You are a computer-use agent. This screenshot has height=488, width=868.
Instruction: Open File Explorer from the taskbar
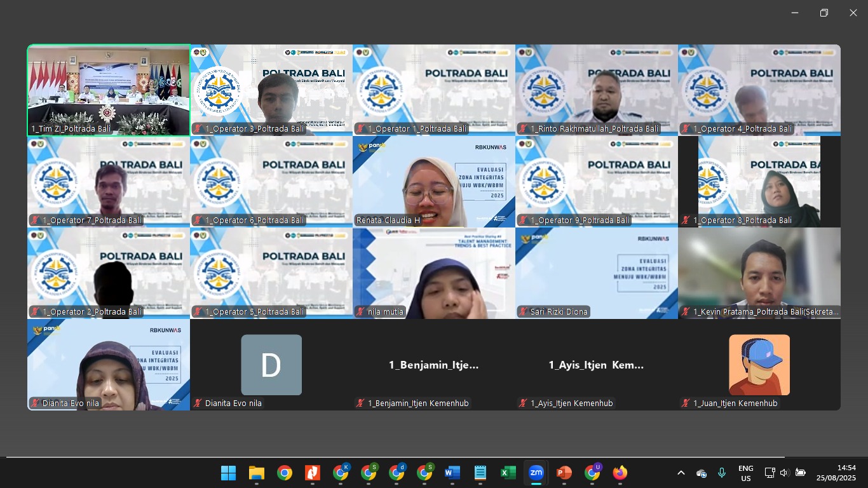tap(257, 473)
